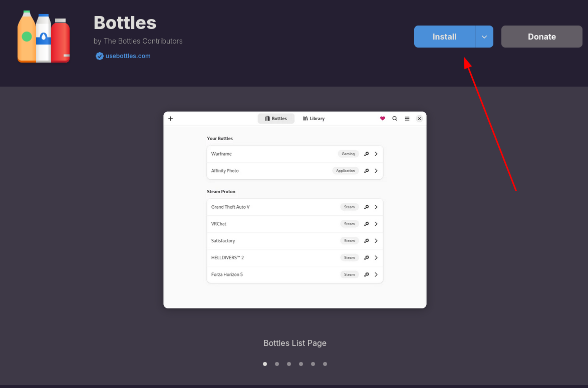Screen dimensions: 588x388
Task: Expand the Affinity Photo row chevron
Action: pos(376,171)
